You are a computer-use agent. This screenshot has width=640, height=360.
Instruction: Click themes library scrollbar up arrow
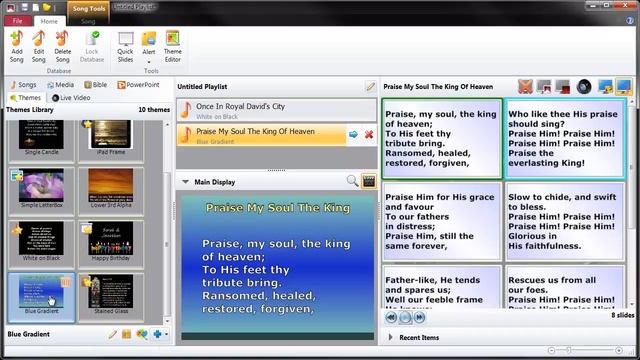click(167, 124)
